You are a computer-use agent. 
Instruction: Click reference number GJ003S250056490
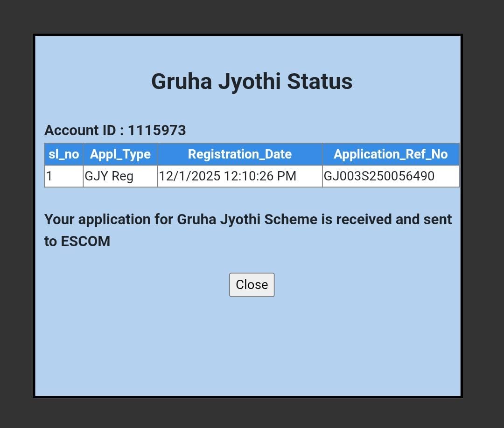(x=379, y=176)
